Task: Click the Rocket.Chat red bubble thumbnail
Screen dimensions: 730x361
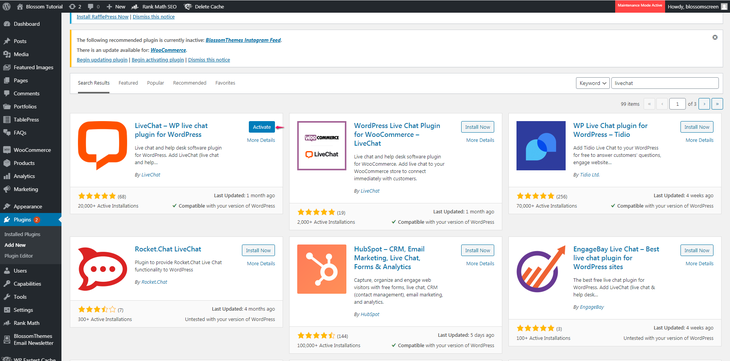Action: (102, 269)
